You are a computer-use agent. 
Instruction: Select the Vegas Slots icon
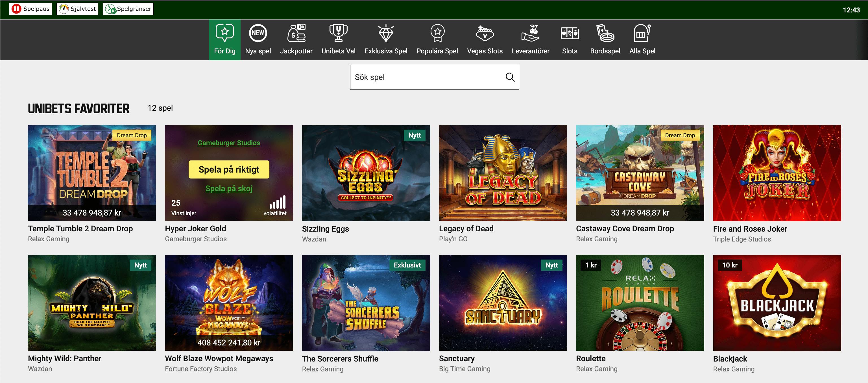point(485,33)
